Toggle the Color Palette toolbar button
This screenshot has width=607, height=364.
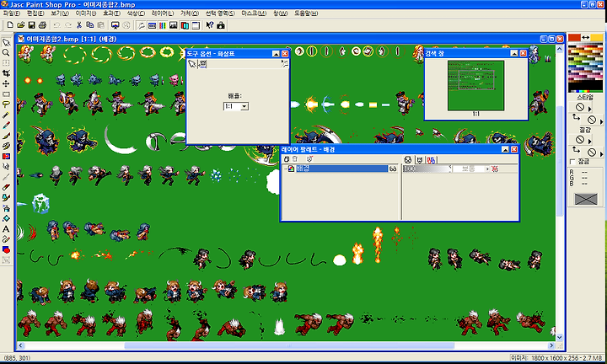click(163, 25)
